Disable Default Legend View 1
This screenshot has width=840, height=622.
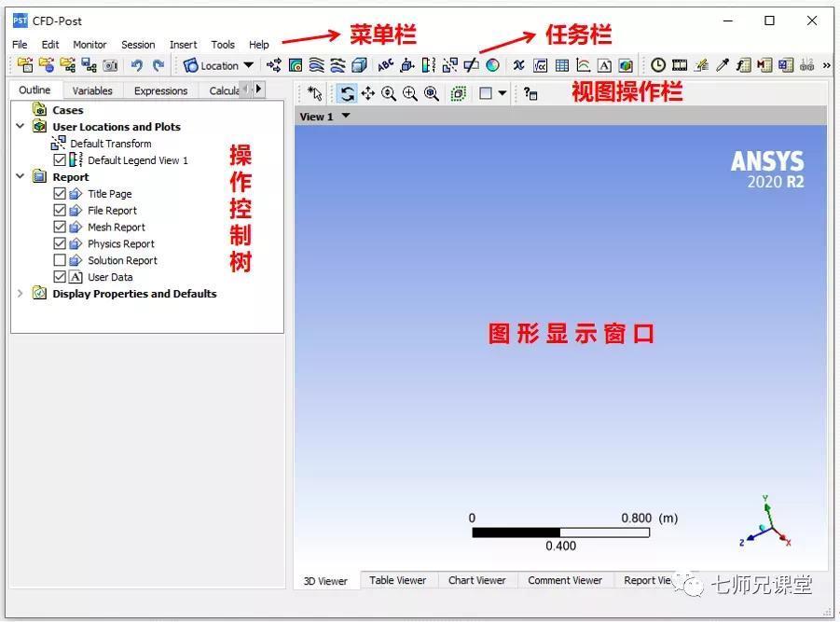click(59, 160)
